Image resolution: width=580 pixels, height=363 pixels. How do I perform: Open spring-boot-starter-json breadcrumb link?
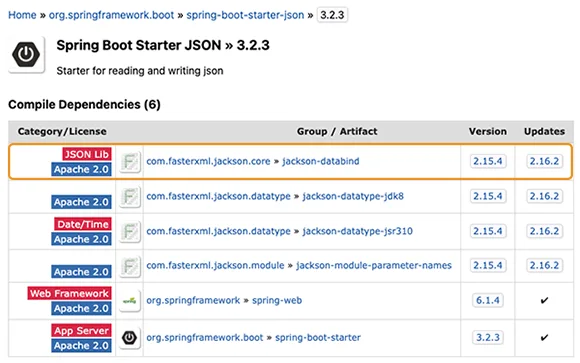(245, 15)
